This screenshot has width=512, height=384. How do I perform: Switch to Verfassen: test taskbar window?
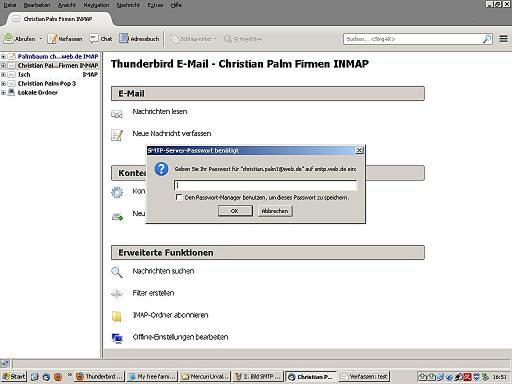pos(364,377)
